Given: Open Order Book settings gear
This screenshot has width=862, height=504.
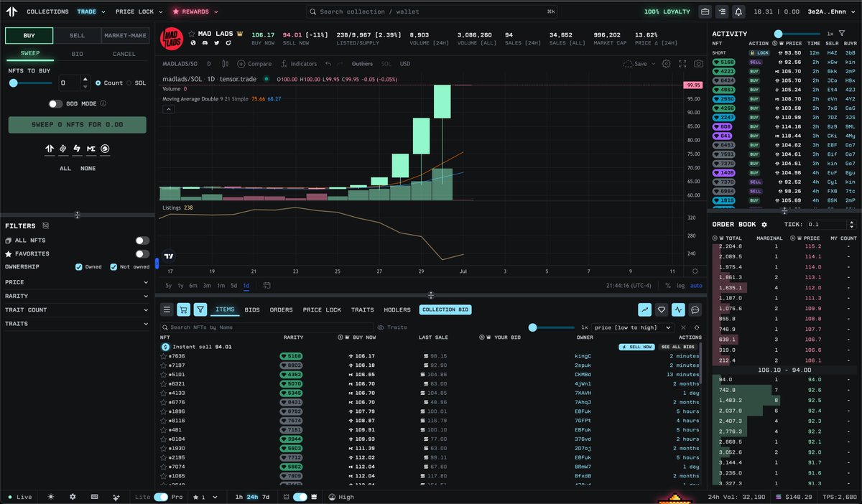Looking at the screenshot, I should pos(764,225).
